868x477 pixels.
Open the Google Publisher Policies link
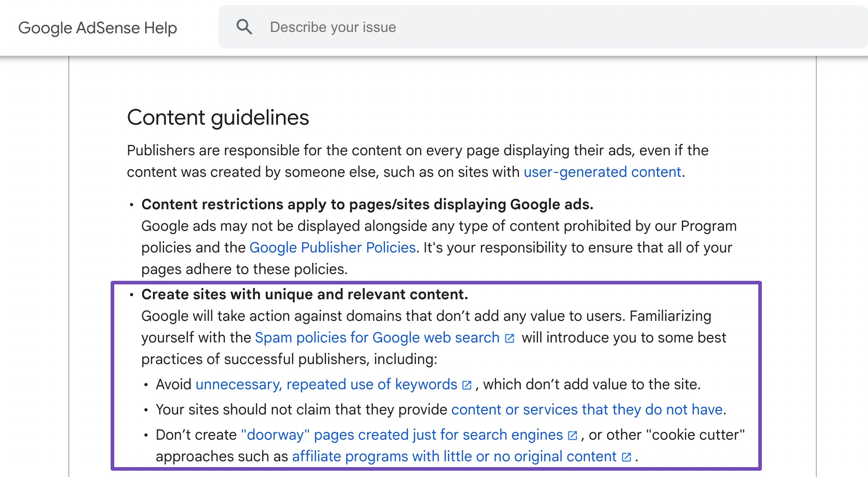click(x=332, y=247)
